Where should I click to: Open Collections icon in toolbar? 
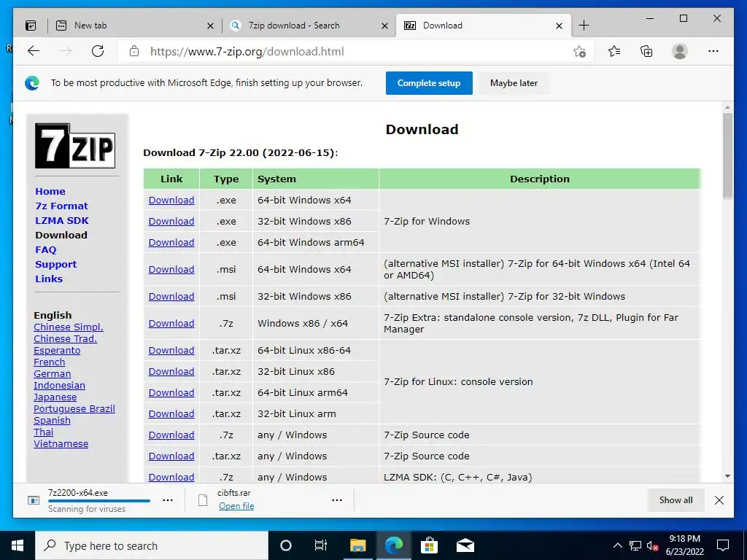[x=646, y=51]
